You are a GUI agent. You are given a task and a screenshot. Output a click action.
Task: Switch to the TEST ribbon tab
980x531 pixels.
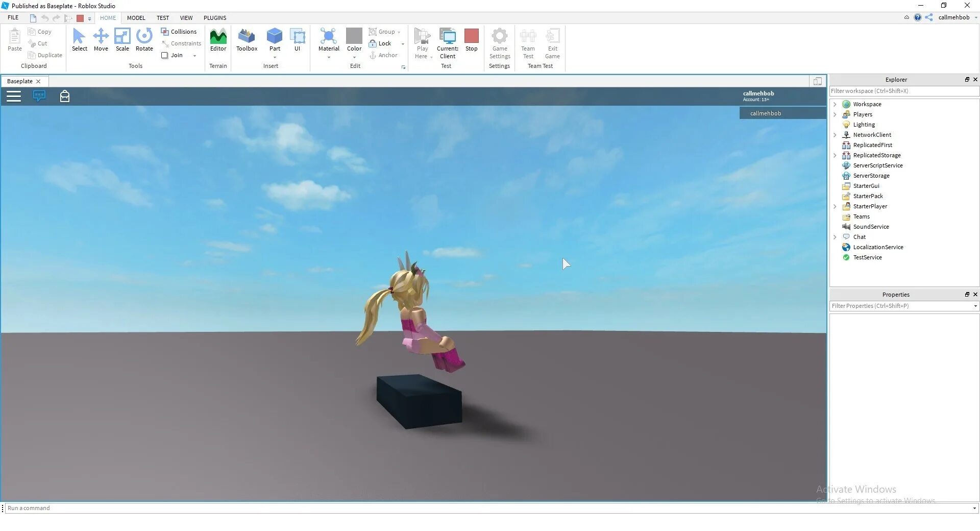point(163,18)
